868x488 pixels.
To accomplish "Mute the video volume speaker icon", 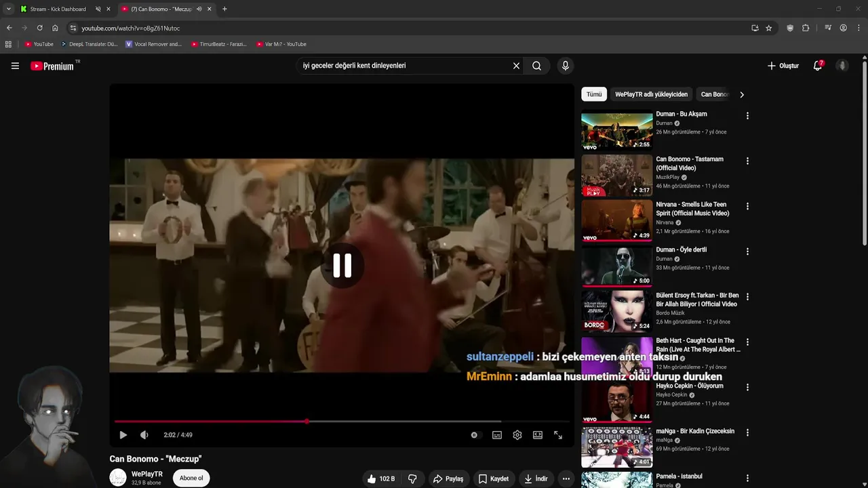I will click(x=144, y=435).
